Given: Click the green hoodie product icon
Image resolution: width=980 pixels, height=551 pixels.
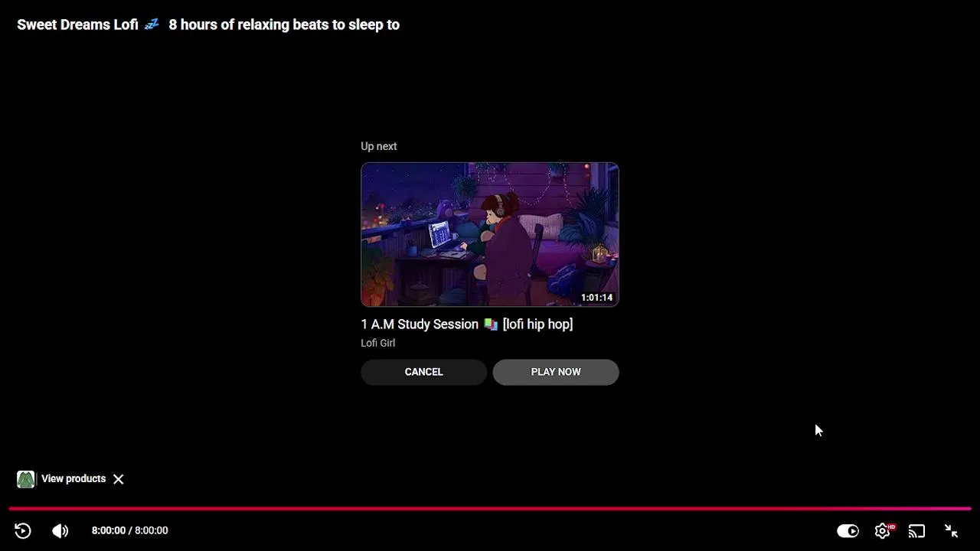Looking at the screenshot, I should pos(26,479).
